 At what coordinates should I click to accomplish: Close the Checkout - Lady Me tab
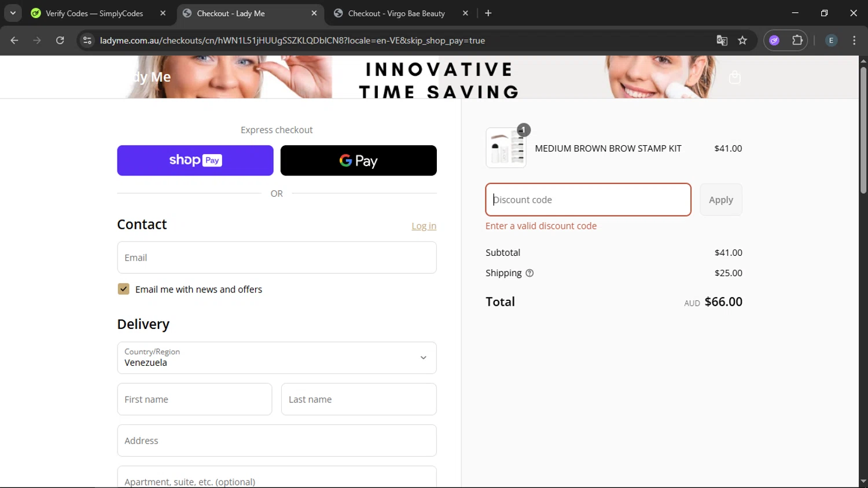click(314, 13)
